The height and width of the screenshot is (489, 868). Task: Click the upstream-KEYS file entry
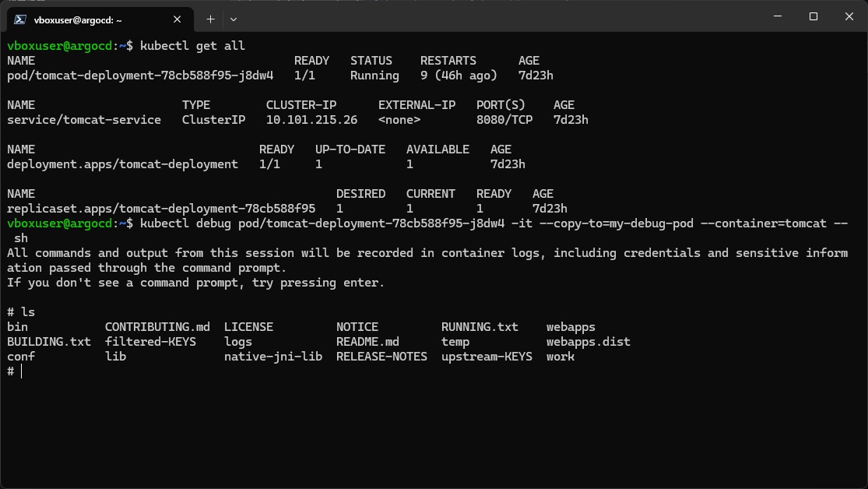point(487,357)
